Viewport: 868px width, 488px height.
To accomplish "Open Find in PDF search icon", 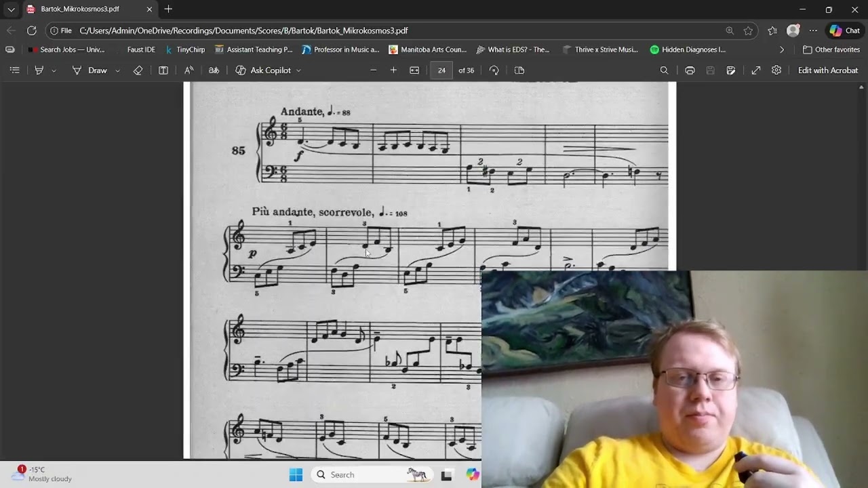I will tap(664, 70).
